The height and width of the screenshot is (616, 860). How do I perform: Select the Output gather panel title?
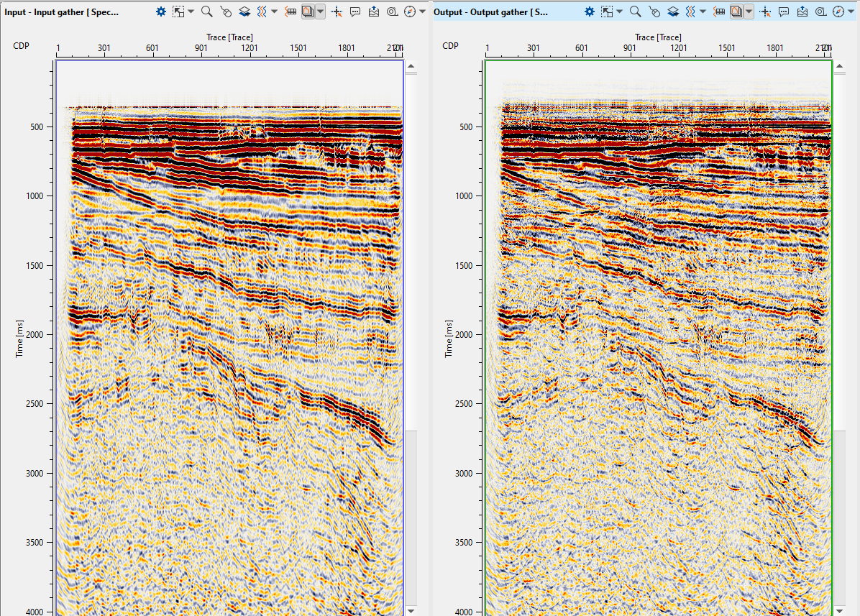click(x=492, y=12)
